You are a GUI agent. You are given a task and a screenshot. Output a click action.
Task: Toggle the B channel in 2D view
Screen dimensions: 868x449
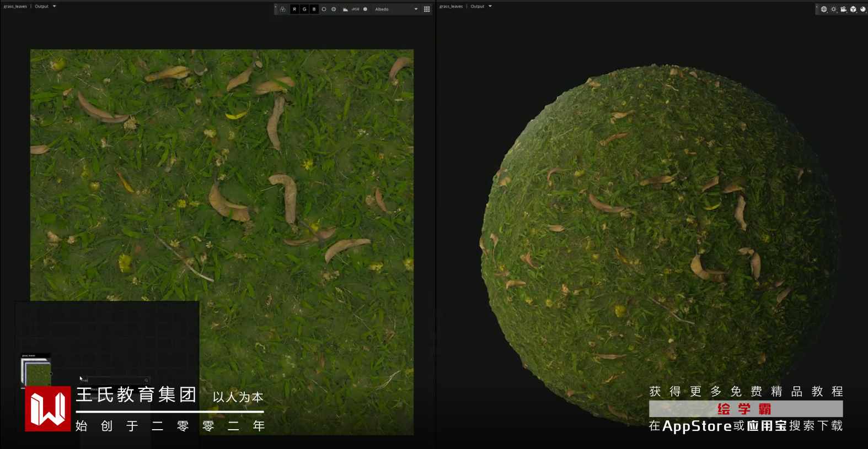tap(314, 9)
